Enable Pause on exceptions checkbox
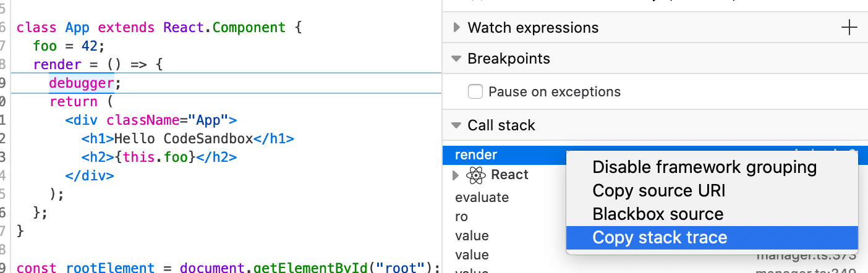Image resolution: width=868 pixels, height=273 pixels. [x=475, y=92]
